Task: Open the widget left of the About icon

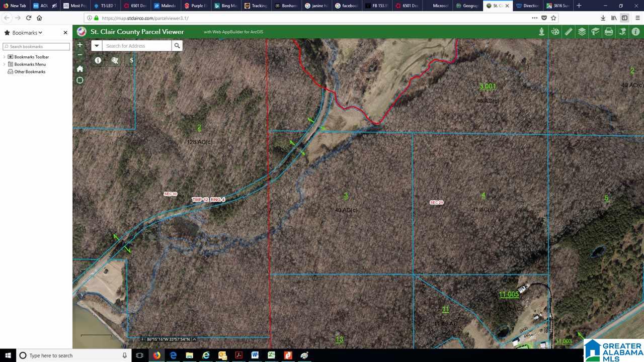Action: (x=622, y=32)
